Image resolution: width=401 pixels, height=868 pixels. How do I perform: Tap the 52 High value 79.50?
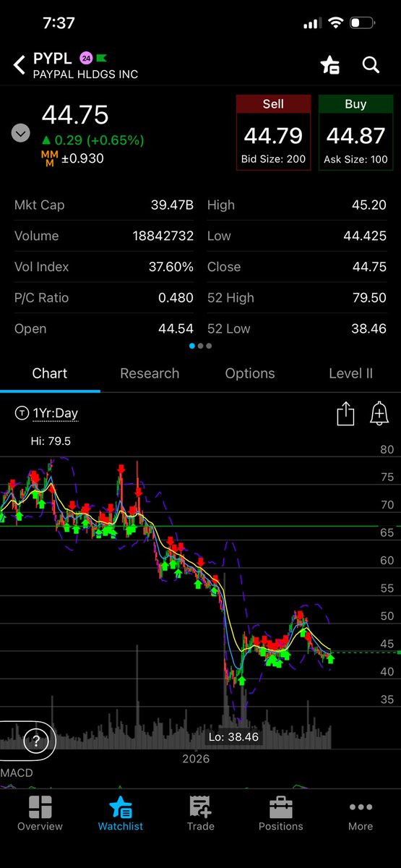click(369, 298)
